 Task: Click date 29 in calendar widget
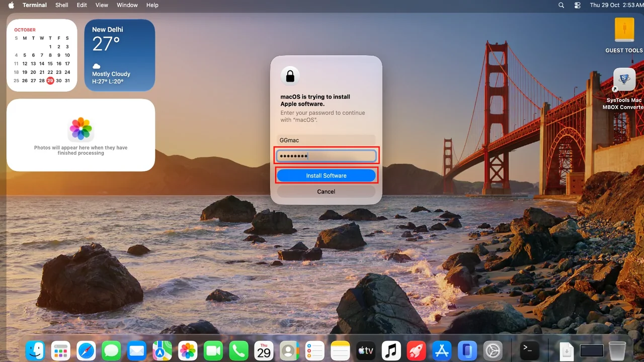50,80
